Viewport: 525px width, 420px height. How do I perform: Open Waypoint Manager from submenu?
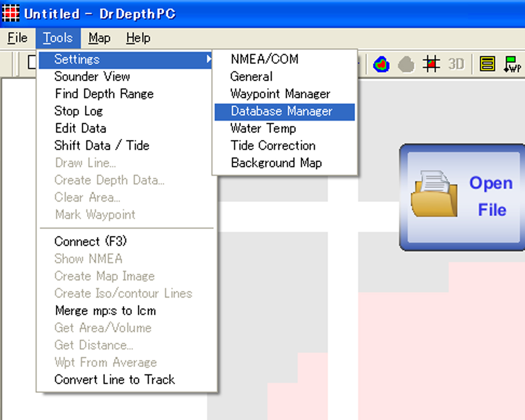[x=285, y=94]
